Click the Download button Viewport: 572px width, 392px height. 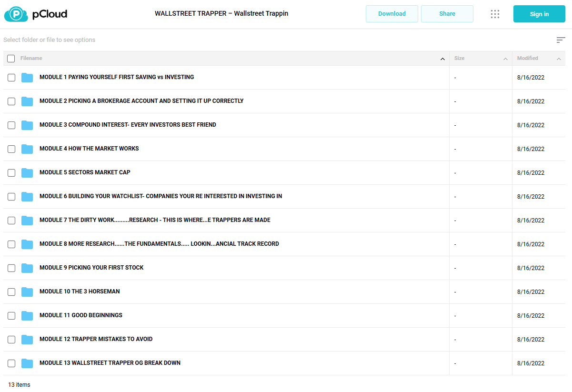[x=392, y=14]
